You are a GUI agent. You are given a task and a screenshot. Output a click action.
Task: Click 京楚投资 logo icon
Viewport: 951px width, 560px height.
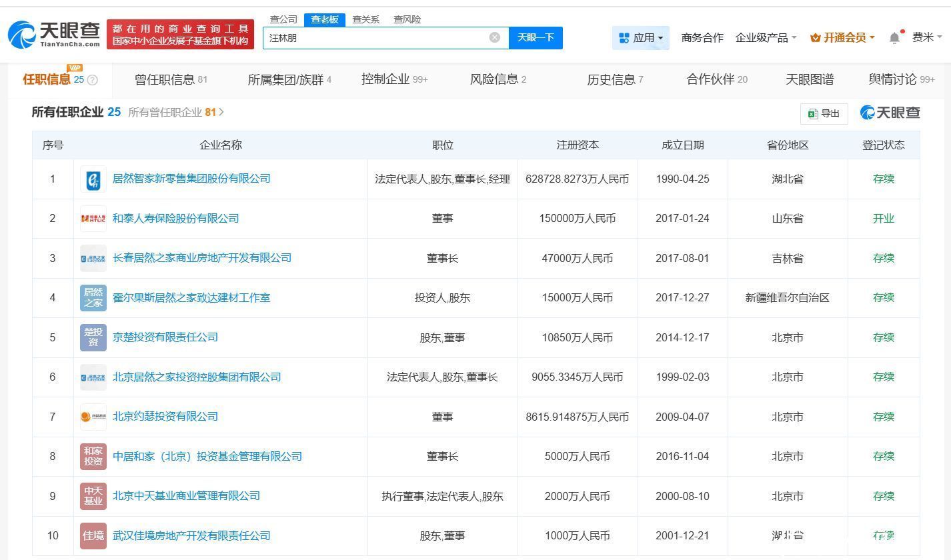93,338
